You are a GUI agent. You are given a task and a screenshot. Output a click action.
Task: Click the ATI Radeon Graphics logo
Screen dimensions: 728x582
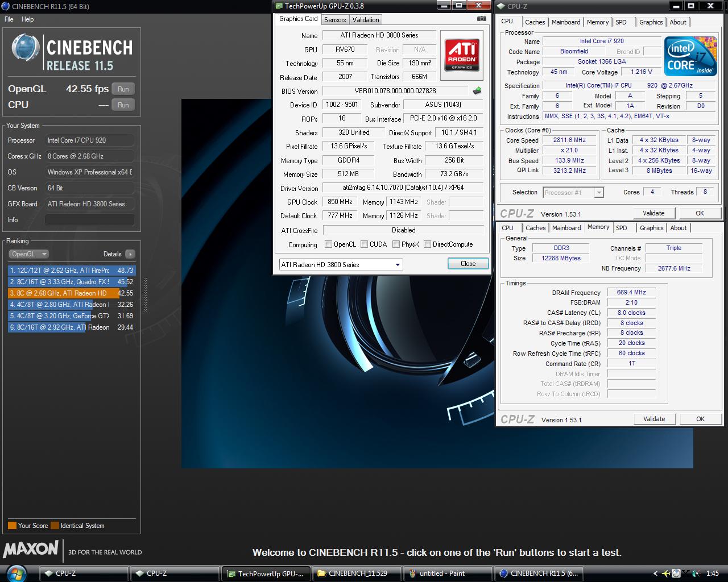pyautogui.click(x=462, y=55)
